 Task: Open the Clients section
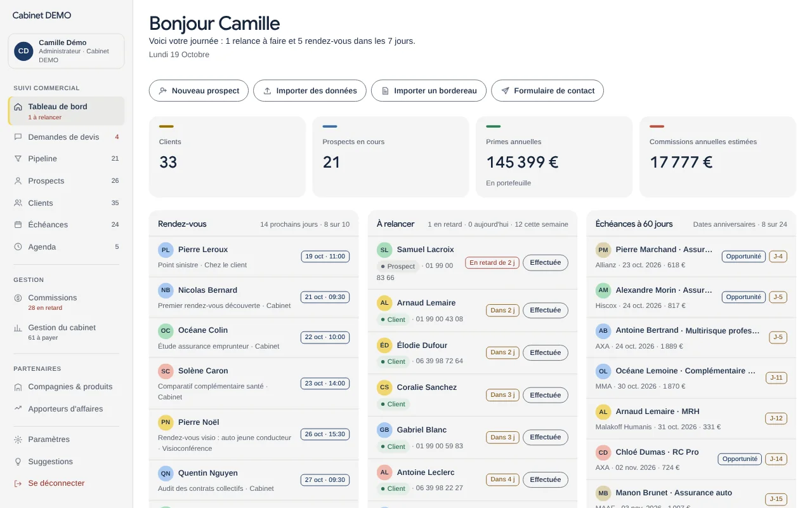point(66,203)
